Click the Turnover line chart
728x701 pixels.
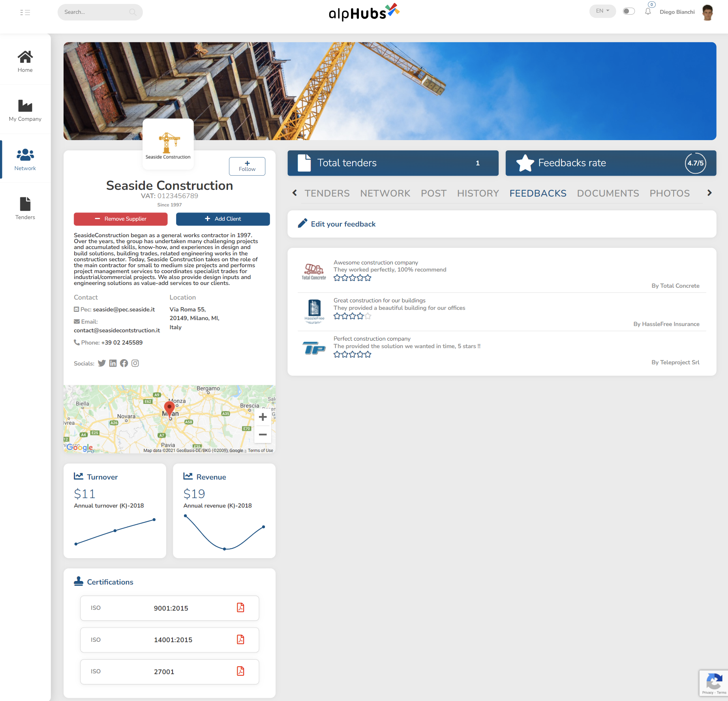tap(115, 532)
